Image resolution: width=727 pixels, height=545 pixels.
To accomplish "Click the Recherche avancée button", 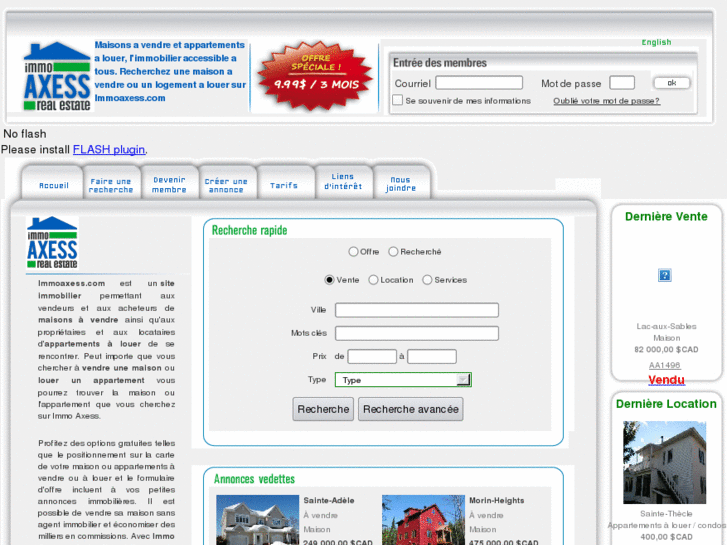I will pyautogui.click(x=411, y=409).
